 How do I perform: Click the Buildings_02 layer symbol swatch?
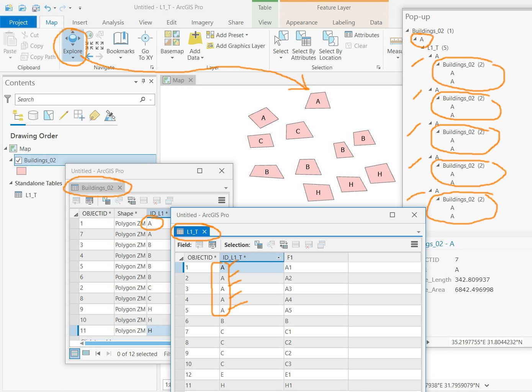(x=21, y=171)
